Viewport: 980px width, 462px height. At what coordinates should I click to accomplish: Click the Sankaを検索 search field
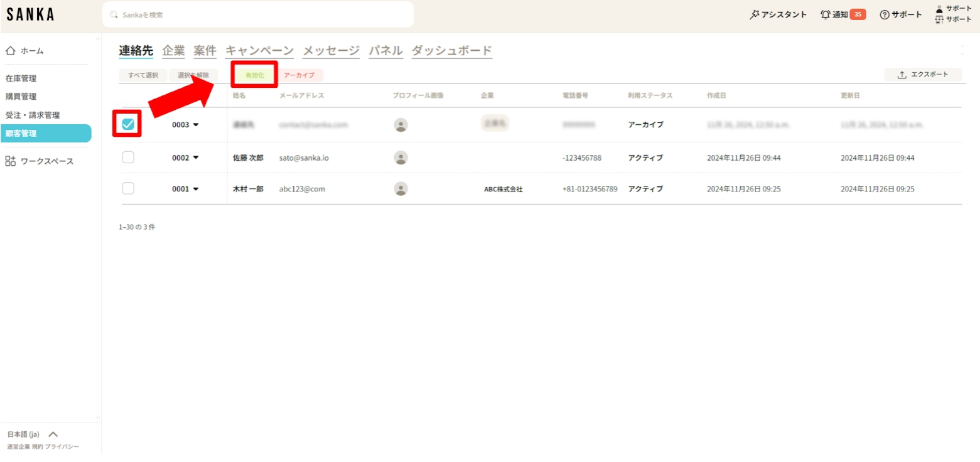coord(257,14)
